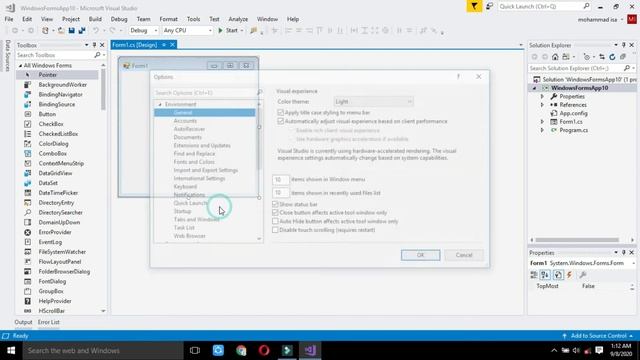The width and height of the screenshot is (640, 360).
Task: Collapse All Windows Forms toolbox group
Action: pyautogui.click(x=20, y=65)
